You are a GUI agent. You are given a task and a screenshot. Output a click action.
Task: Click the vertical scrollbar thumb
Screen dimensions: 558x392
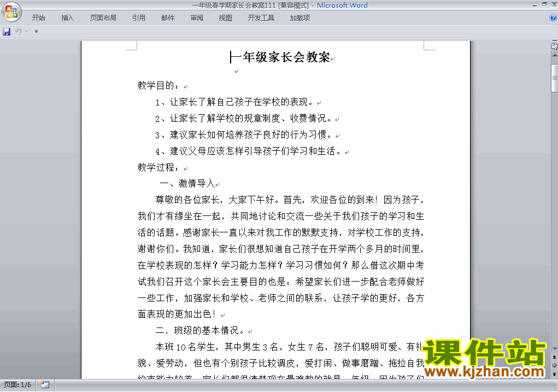[554, 78]
